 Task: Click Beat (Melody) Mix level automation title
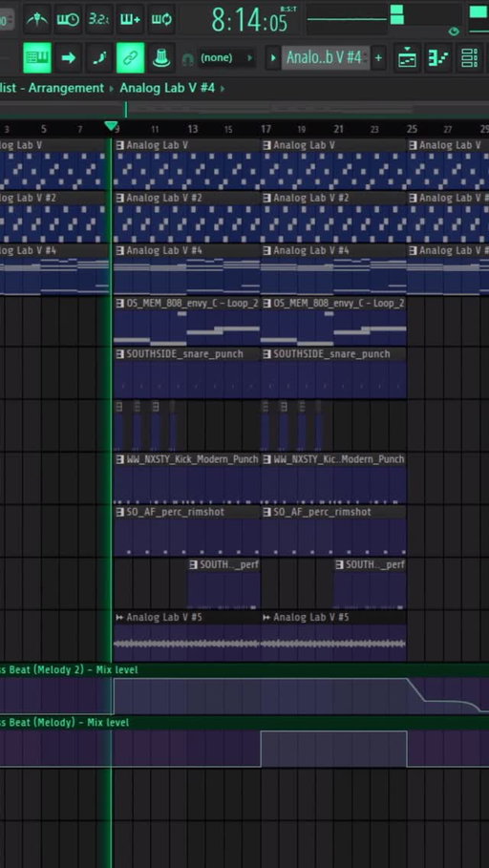coord(64,723)
